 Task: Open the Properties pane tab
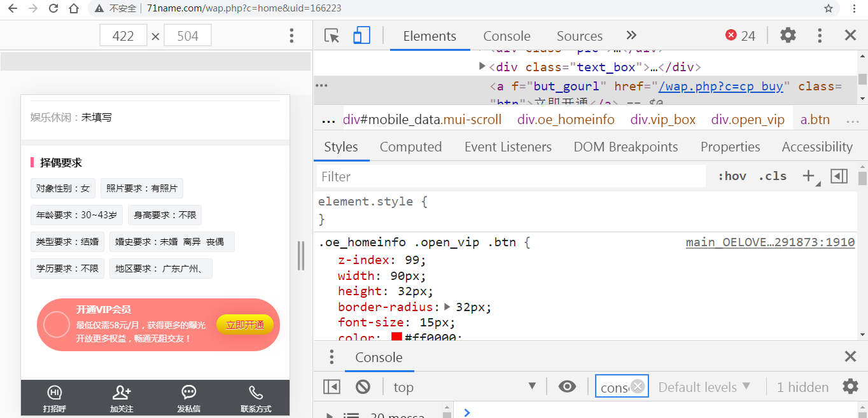[731, 147]
